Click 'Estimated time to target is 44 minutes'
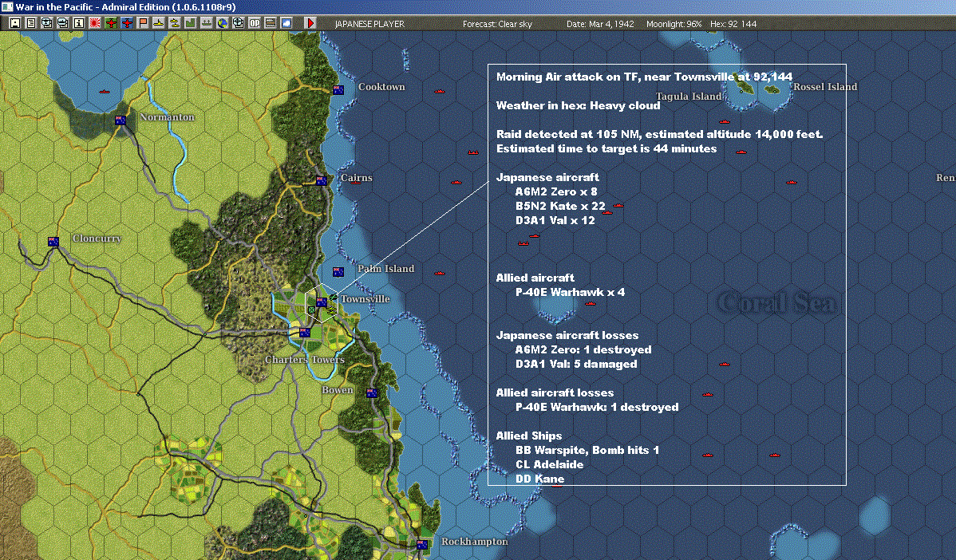The height and width of the screenshot is (560, 956). pyautogui.click(x=606, y=148)
